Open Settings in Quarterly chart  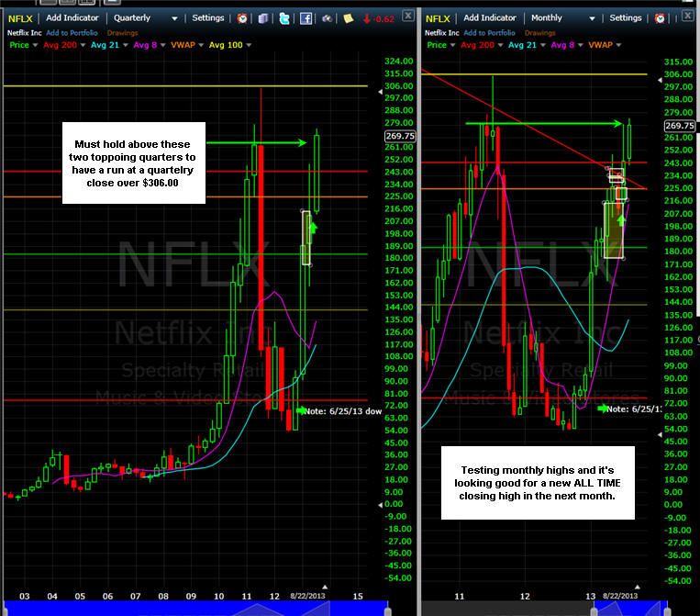(x=208, y=17)
